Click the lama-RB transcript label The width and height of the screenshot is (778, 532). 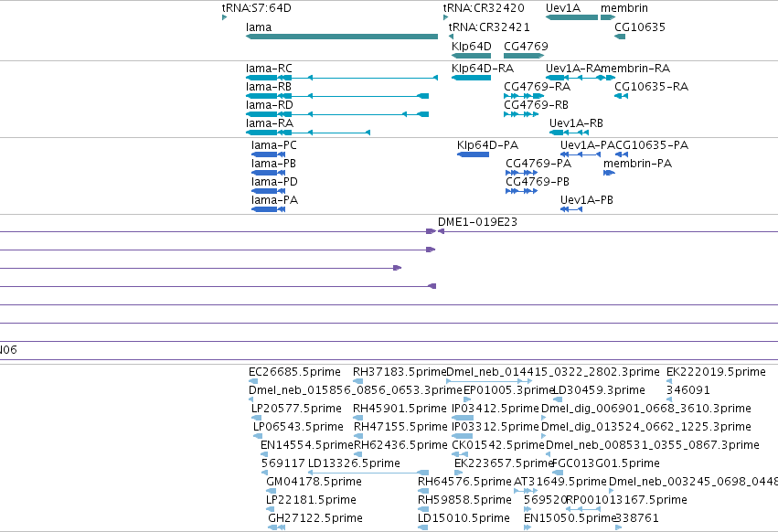269,86
